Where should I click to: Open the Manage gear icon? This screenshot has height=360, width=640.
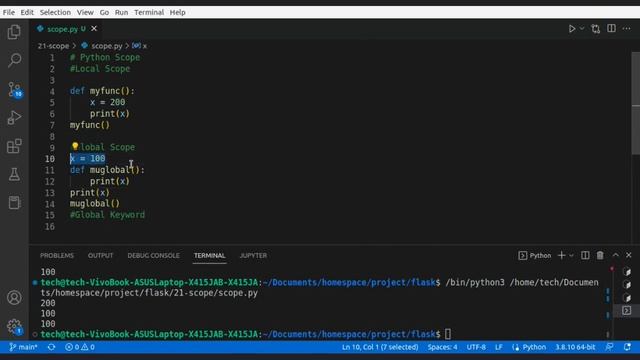pos(14,326)
